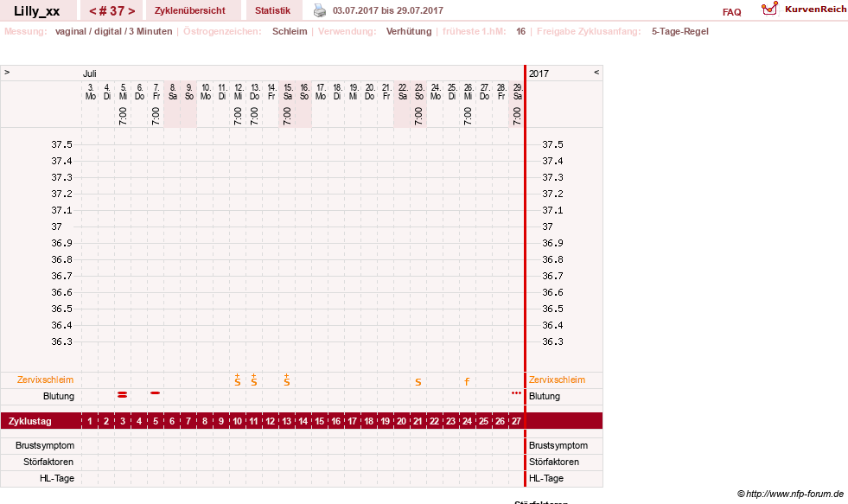Click the date header 3. Mo
The width and height of the screenshot is (848, 504).
tap(90, 92)
